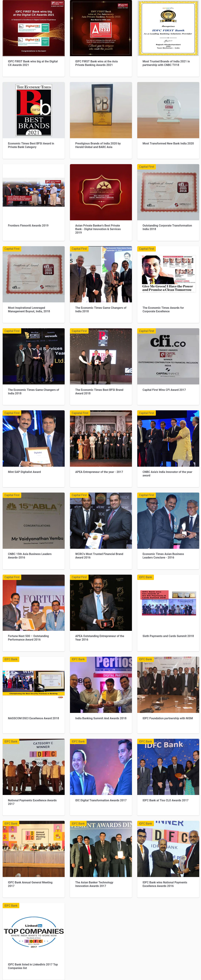Open Most Inspirational Leveraged Management Buyout certificate image
The width and height of the screenshot is (201, 980).
click(x=33, y=274)
